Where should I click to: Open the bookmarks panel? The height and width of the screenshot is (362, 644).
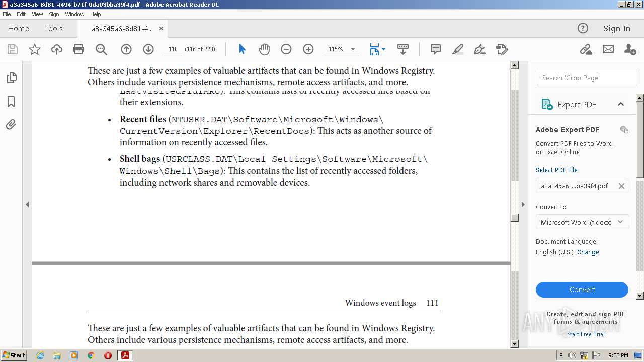click(11, 102)
